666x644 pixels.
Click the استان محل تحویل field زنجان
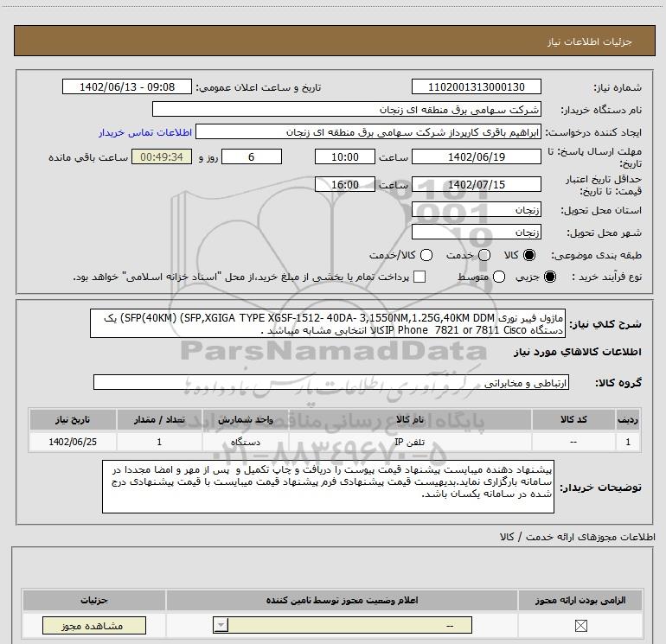pyautogui.click(x=476, y=210)
